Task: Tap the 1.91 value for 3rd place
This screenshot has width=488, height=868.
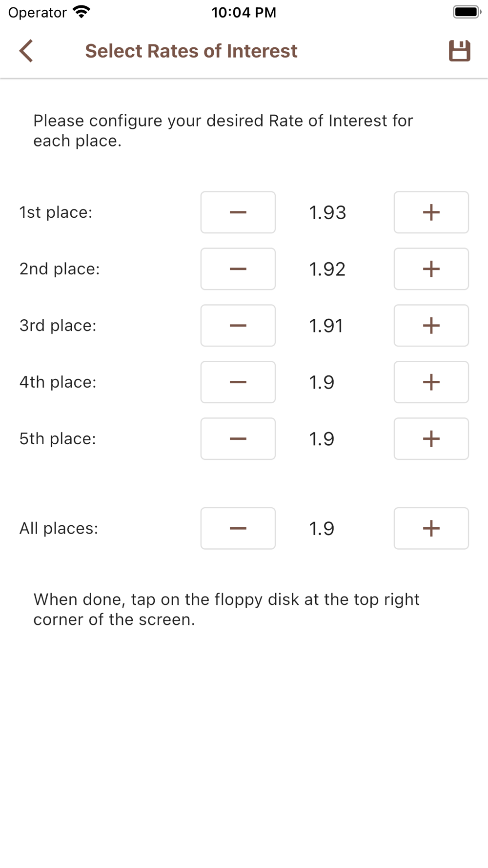Action: click(326, 326)
